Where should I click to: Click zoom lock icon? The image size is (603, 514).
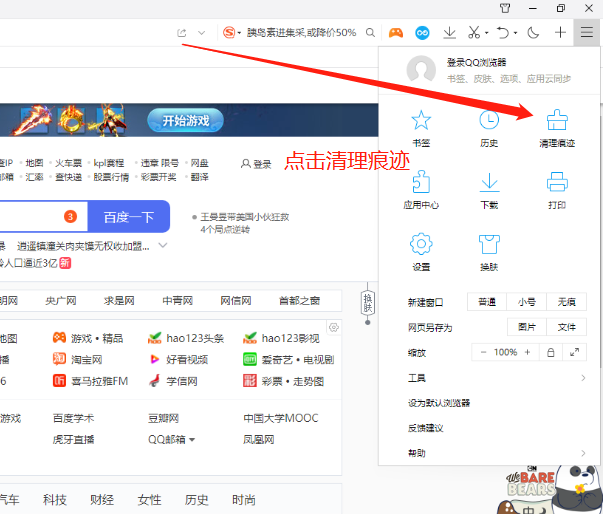[550, 352]
